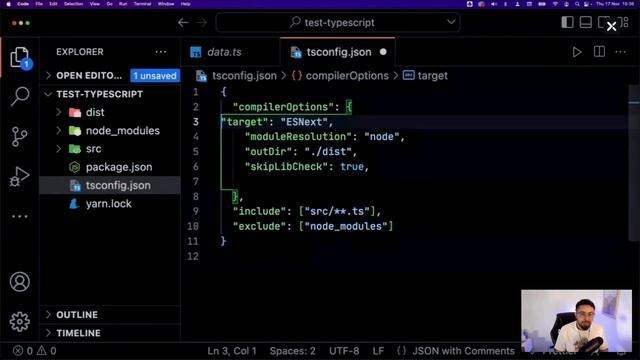Toggle the bottom panel layout
Image resolution: width=640 pixels, height=360 pixels.
tap(586, 22)
